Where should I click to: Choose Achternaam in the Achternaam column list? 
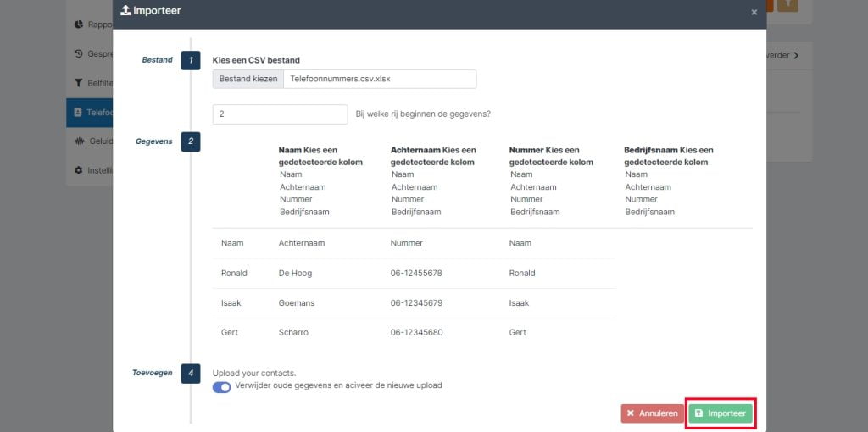coord(415,187)
